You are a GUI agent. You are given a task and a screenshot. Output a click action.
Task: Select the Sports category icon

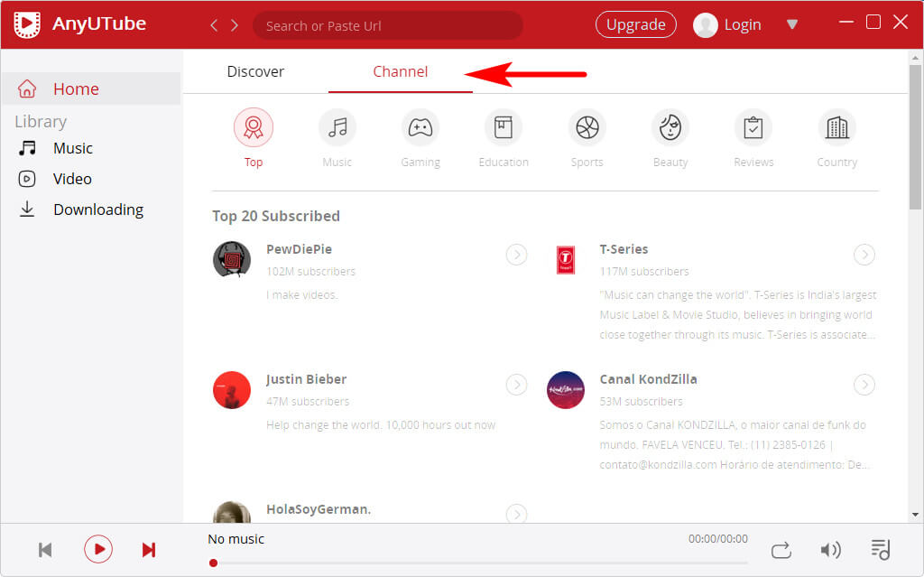click(x=587, y=127)
